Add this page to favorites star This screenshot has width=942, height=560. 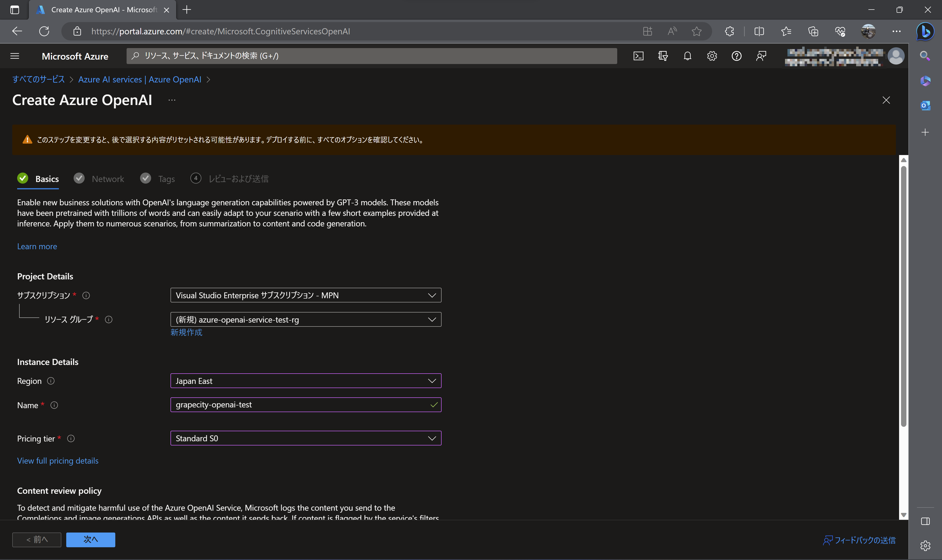[697, 31]
